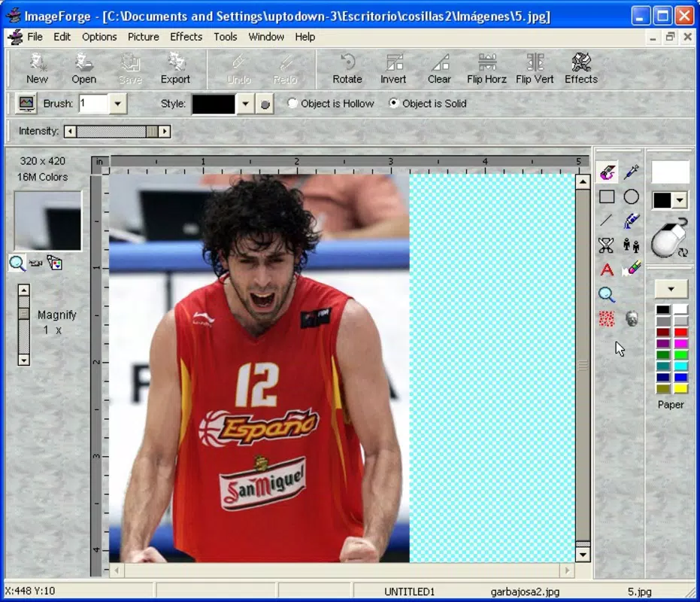This screenshot has width=700, height=602.
Task: Click the image preview thumbnail
Action: coord(48,220)
